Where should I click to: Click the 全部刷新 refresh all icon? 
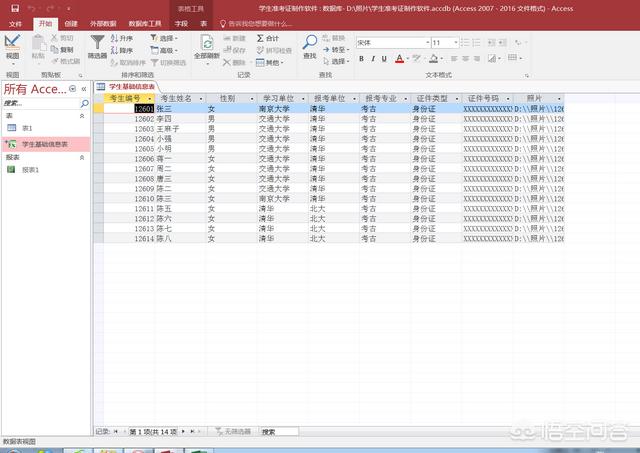(206, 44)
